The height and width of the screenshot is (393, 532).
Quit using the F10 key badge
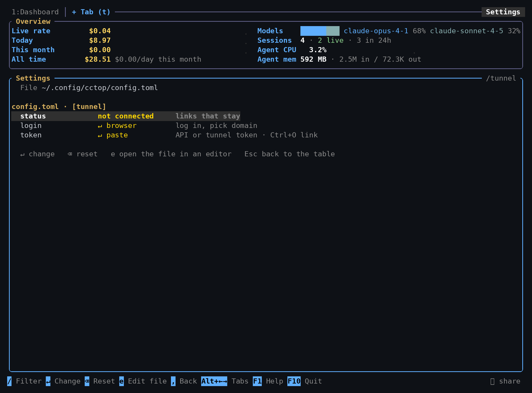[x=294, y=381]
